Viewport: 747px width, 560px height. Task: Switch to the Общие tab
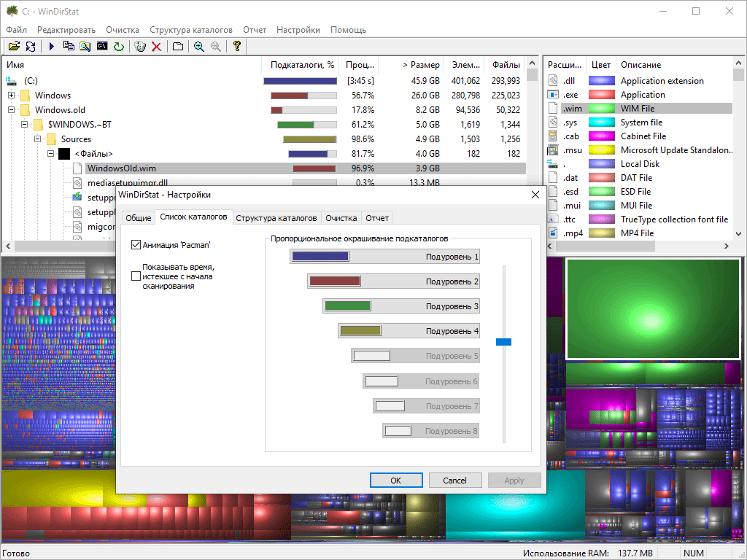point(138,217)
